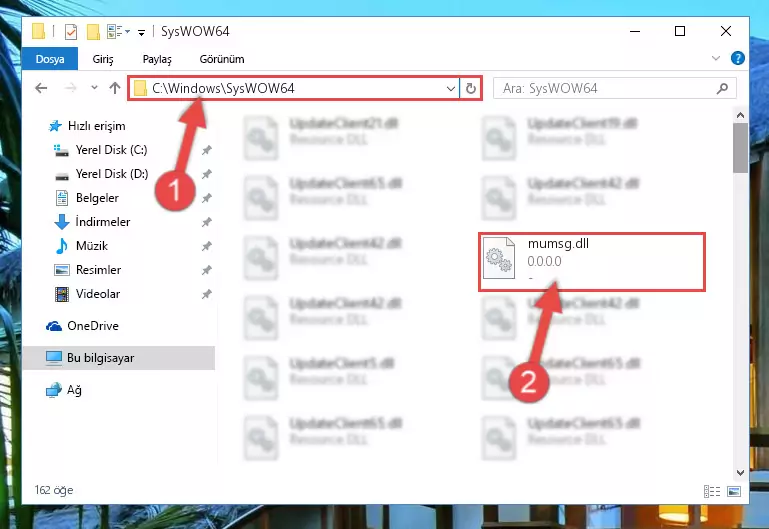Click the pin icon beside Videolar
Image resolution: width=769 pixels, height=529 pixels.
[x=207, y=294]
